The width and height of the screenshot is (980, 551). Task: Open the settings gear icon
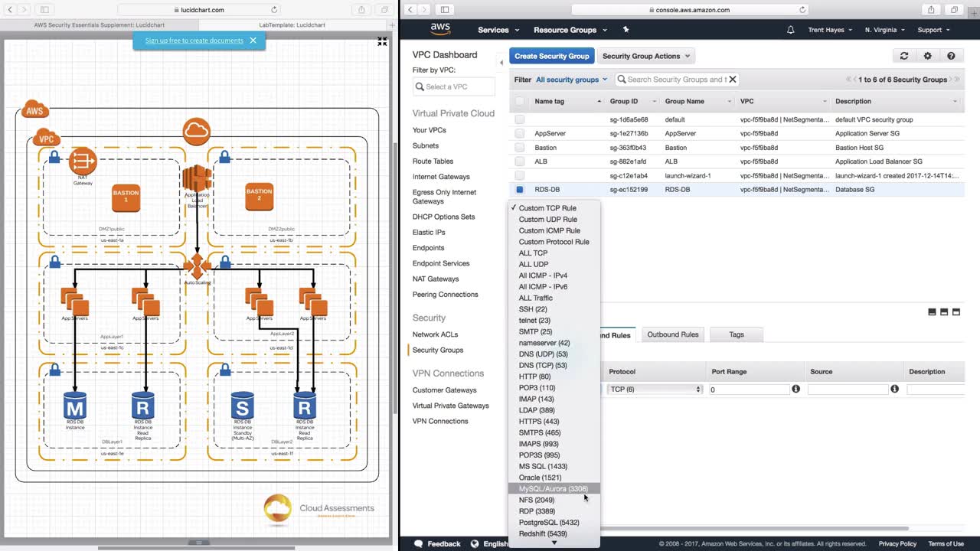927,56
